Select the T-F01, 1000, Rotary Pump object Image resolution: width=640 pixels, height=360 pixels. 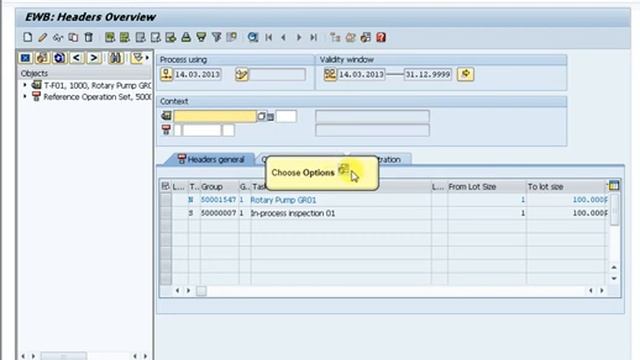97,85
